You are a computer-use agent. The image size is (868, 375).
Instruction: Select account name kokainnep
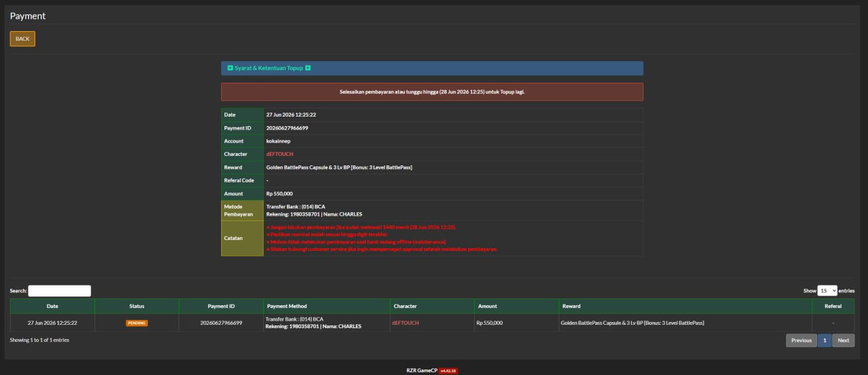279,141
